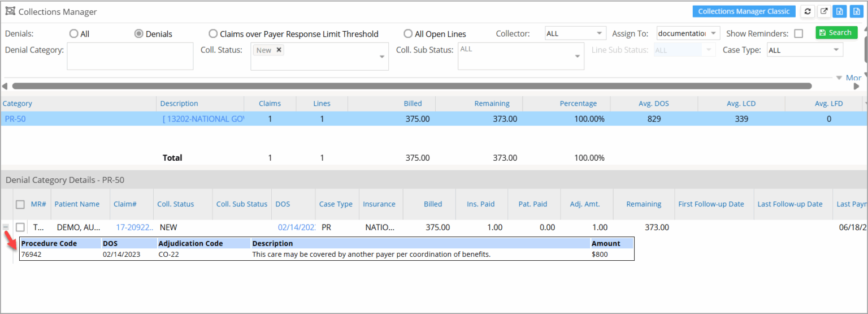This screenshot has height=314, width=868.
Task: Click the first Excel export icon
Action: pos(840,11)
